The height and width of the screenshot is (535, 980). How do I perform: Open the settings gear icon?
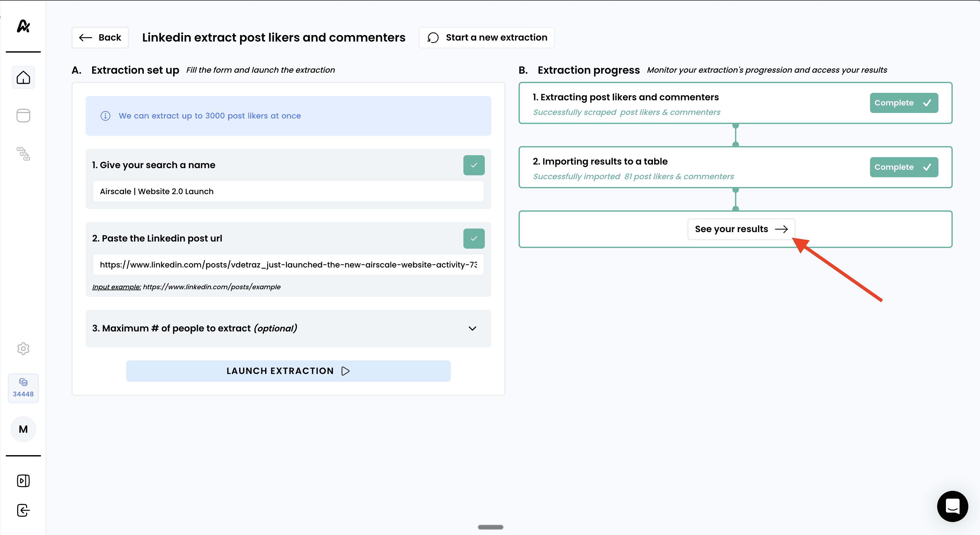[23, 348]
